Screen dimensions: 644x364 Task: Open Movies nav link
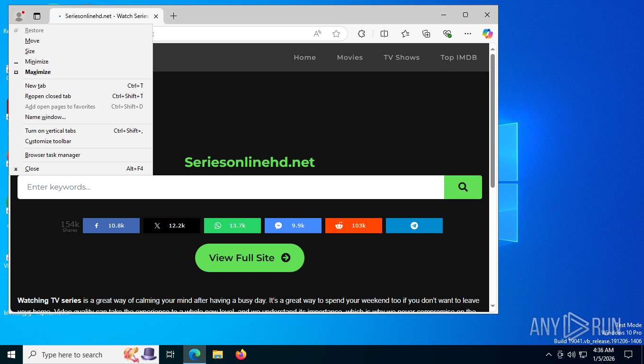(x=350, y=57)
